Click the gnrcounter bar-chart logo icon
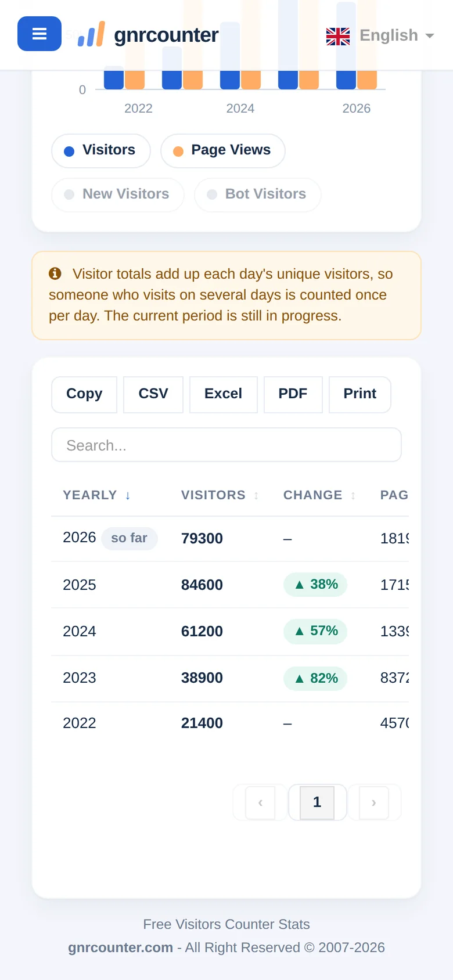The image size is (453, 980). pos(91,34)
